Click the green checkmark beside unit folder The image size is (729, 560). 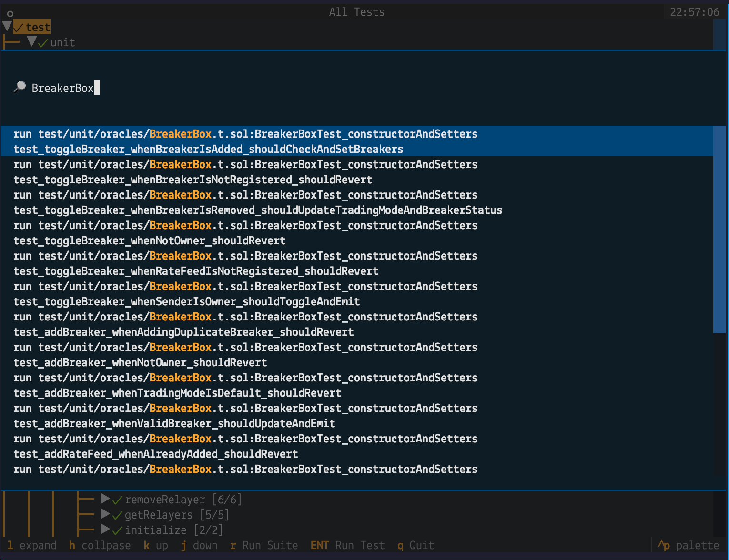[x=42, y=42]
